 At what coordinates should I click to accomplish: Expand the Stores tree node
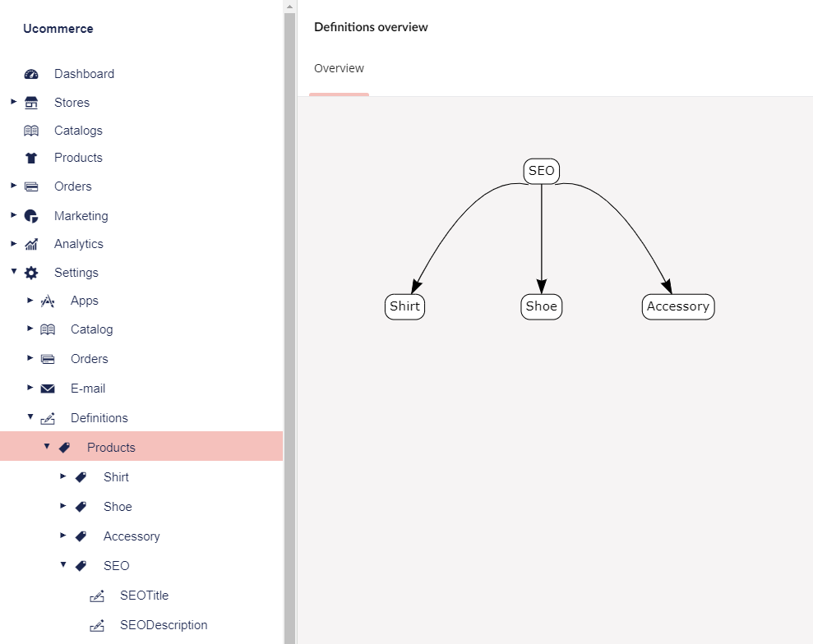[x=14, y=102]
